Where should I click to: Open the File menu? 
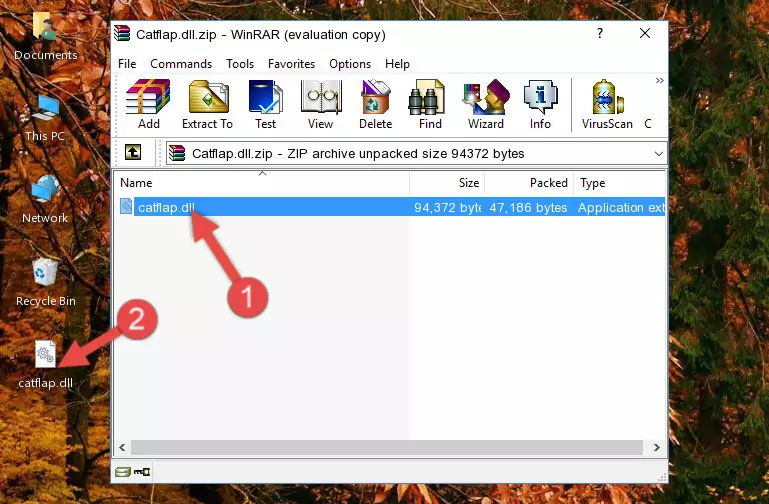click(127, 64)
